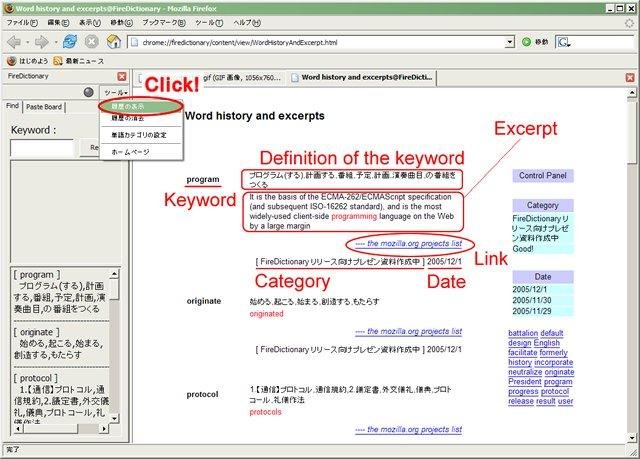Click the neutralize word link
640x459 pixels.
(x=525, y=372)
